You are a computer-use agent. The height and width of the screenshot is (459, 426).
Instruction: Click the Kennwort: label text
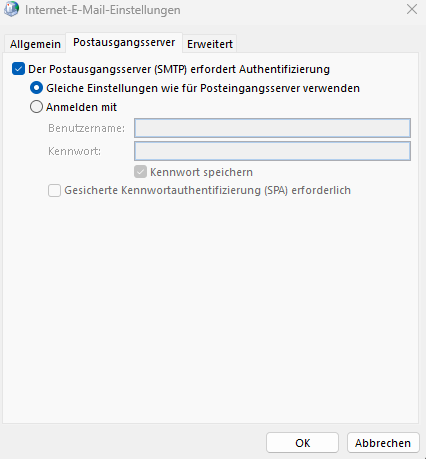pyautogui.click(x=74, y=151)
